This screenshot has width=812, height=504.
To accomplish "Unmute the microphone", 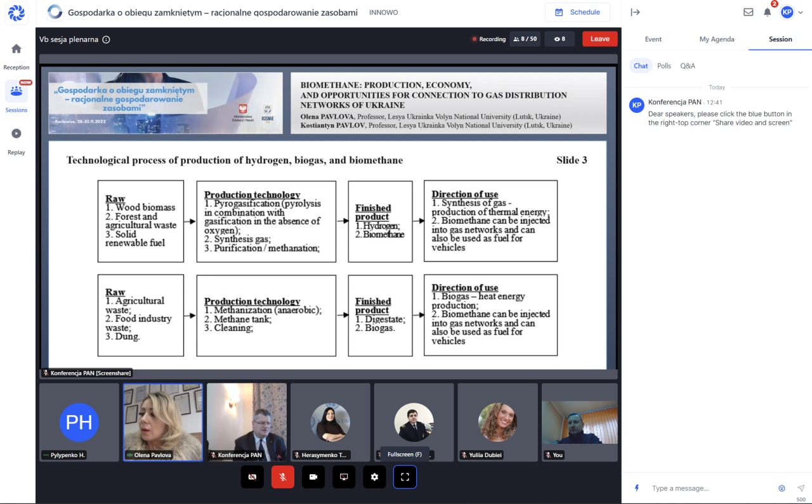I will (283, 477).
